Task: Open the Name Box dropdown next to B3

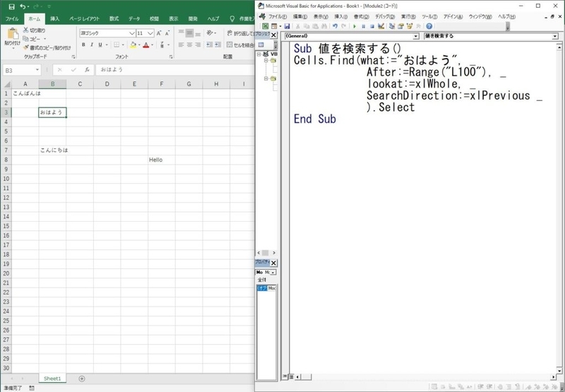Action: [37, 70]
